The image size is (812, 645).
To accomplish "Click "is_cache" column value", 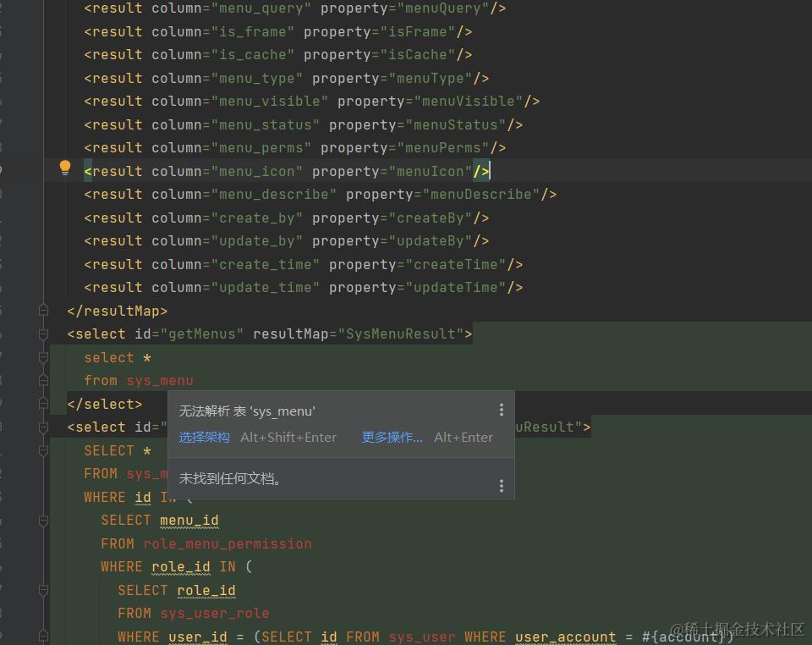I will coord(253,55).
